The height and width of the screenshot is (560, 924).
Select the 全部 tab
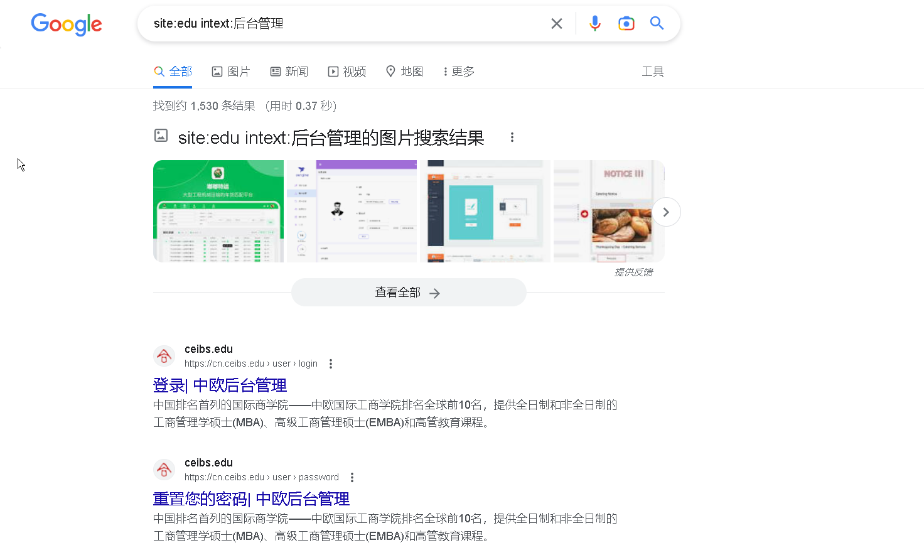pyautogui.click(x=173, y=72)
